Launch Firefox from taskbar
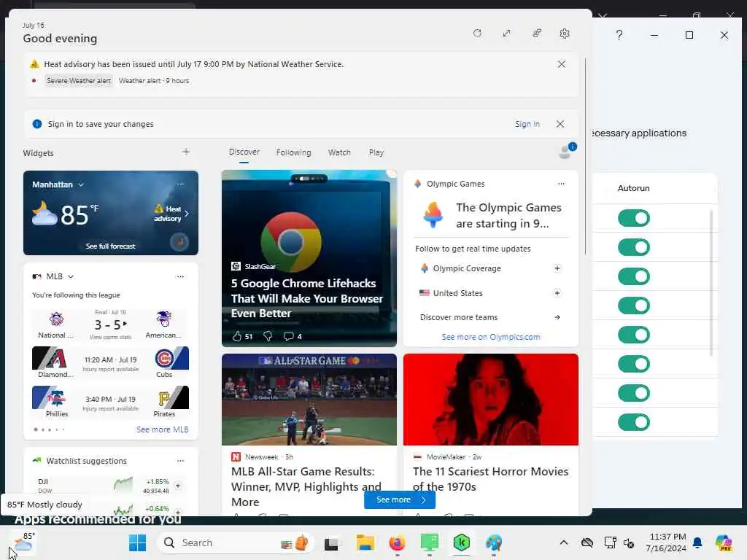 [397, 542]
